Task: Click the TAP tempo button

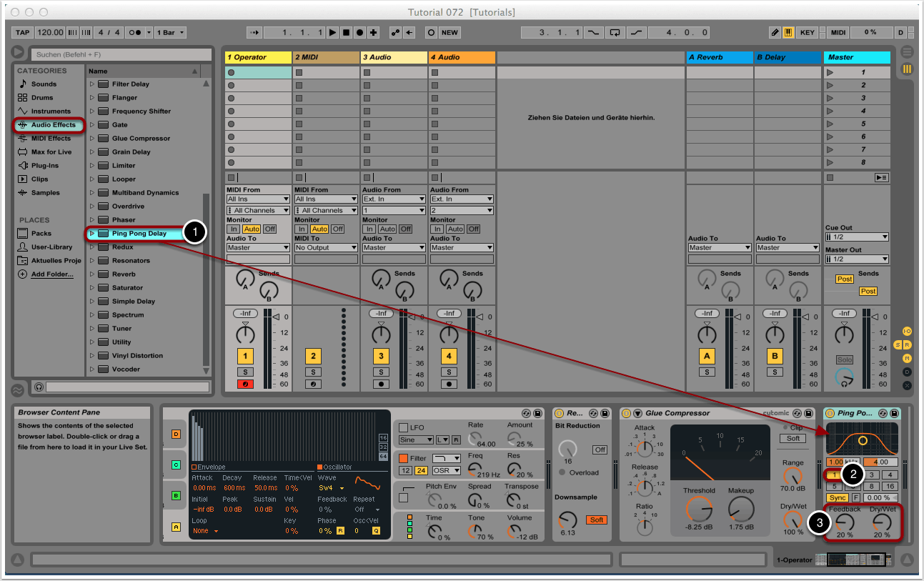Action: tap(23, 33)
